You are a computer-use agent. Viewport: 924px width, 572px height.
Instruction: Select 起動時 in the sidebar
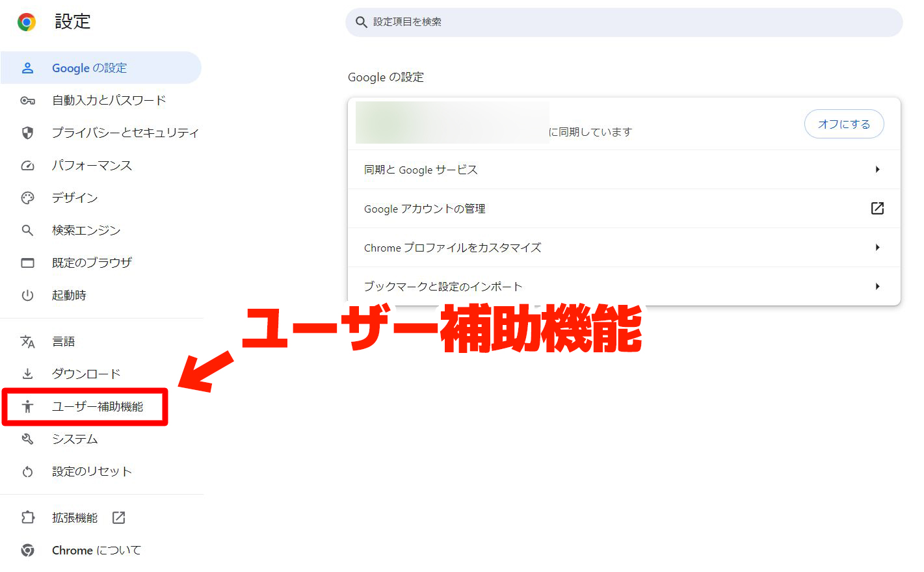pos(101,295)
